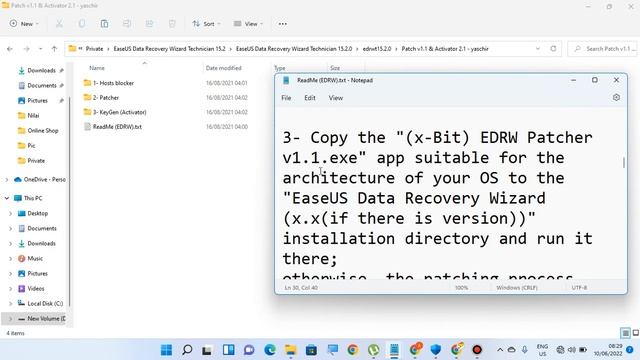
Task: Click the Copy icon in Explorer toolbar
Action: (x=82, y=24)
